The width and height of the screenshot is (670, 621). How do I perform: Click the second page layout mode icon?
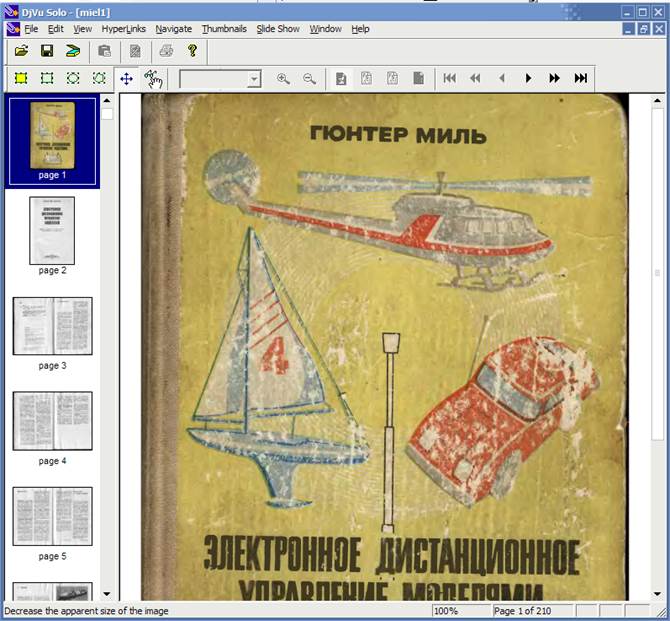click(366, 79)
